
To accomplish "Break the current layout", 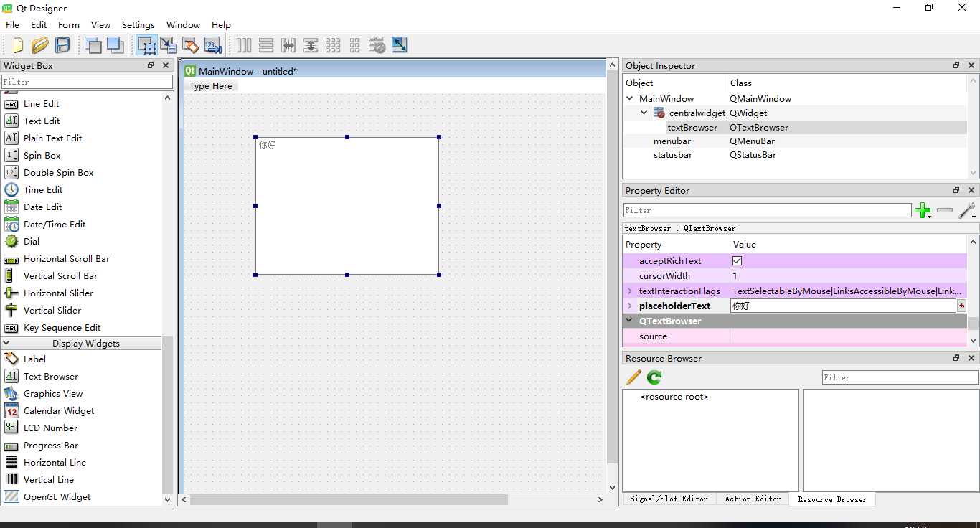I will click(377, 45).
